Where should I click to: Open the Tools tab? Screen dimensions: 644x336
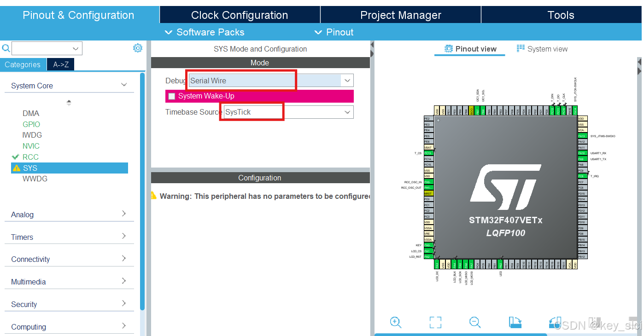point(561,15)
